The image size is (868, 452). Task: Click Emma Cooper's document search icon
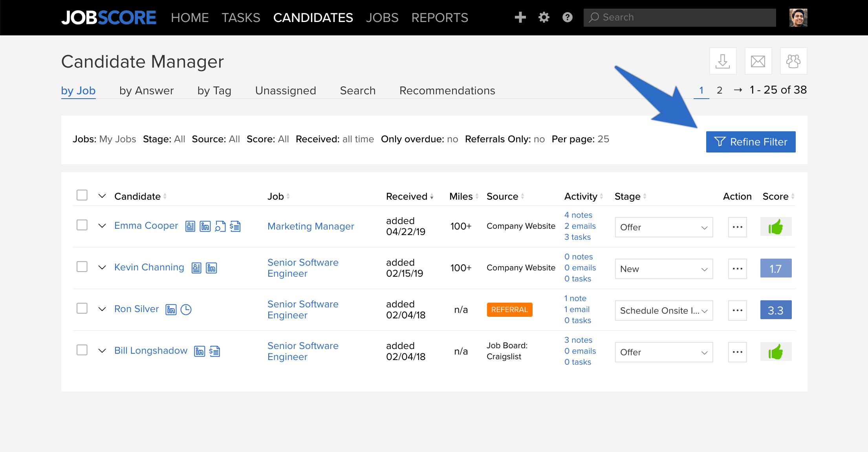220,226
